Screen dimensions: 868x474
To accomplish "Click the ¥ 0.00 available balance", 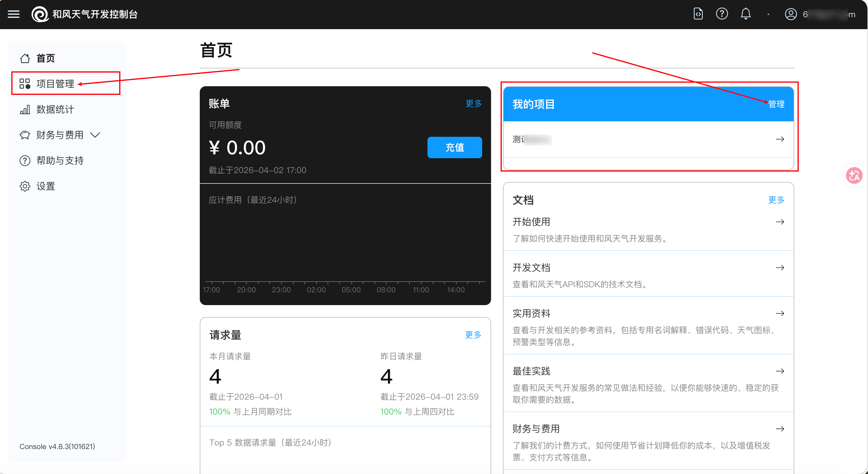I will click(237, 148).
